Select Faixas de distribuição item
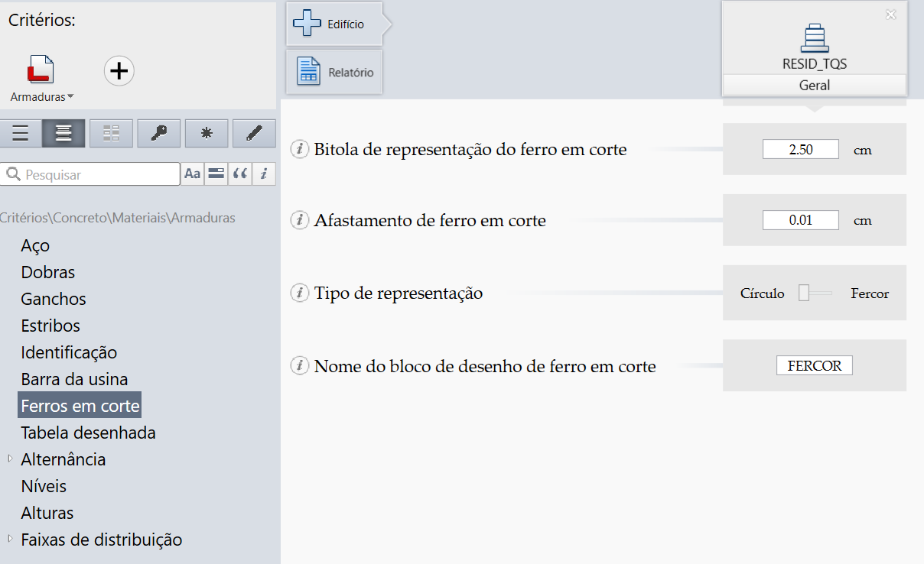Image resolution: width=924 pixels, height=564 pixels. tap(102, 540)
